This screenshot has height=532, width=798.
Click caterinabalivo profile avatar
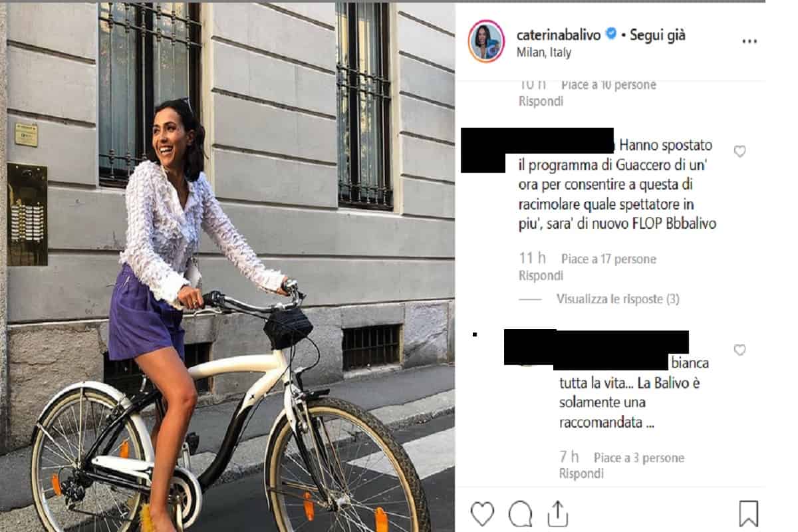486,41
